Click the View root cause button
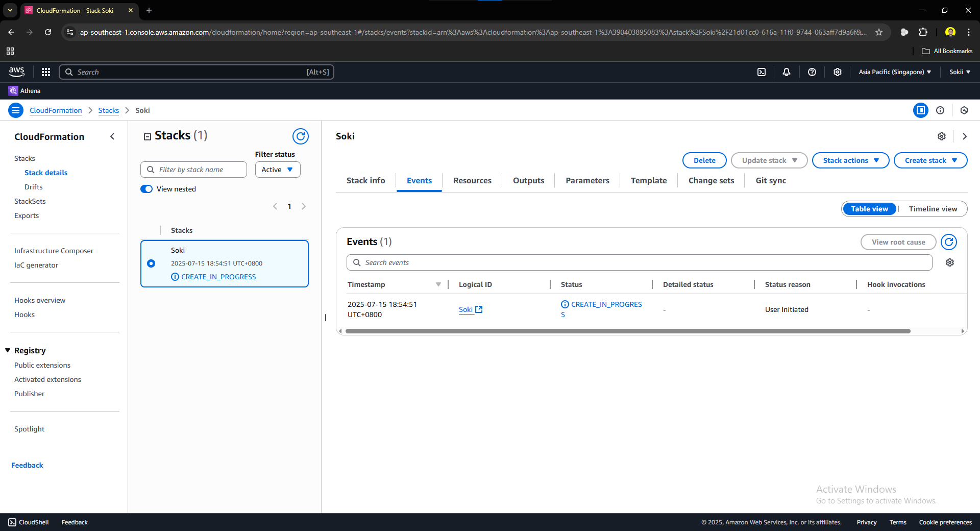Screen dimensions: 980x531 coord(898,242)
